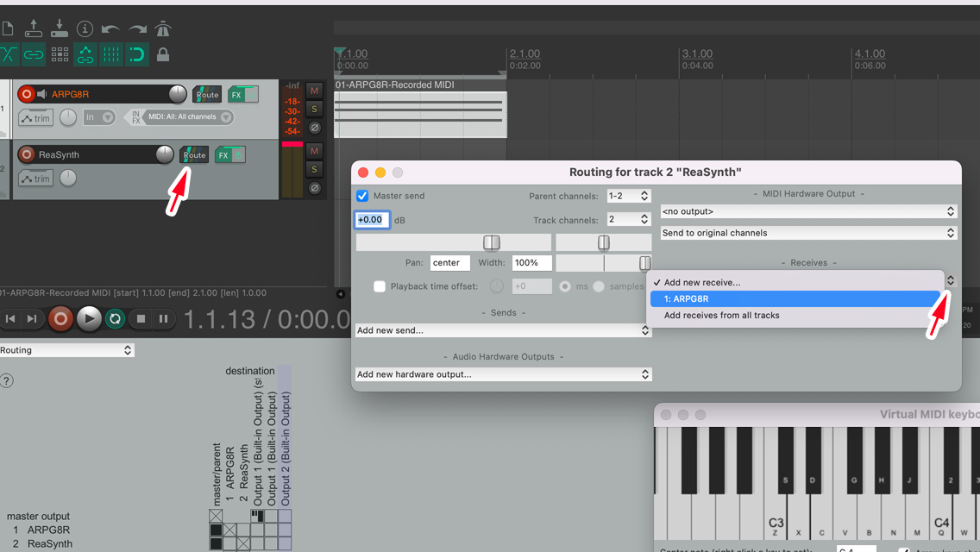Open input FX on ARPG8R track
The width and height of the screenshot is (980, 552).
pos(135,117)
